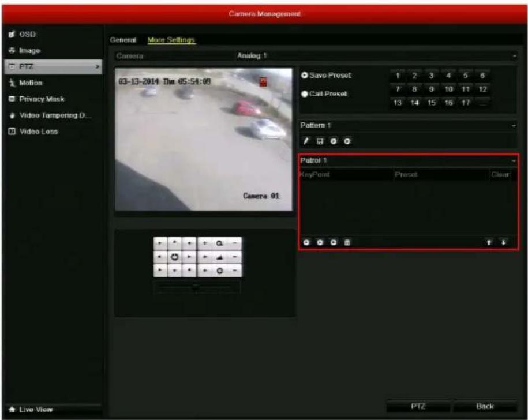Expand the Pattern 1 dropdown
The image size is (528, 420).
tap(408, 126)
